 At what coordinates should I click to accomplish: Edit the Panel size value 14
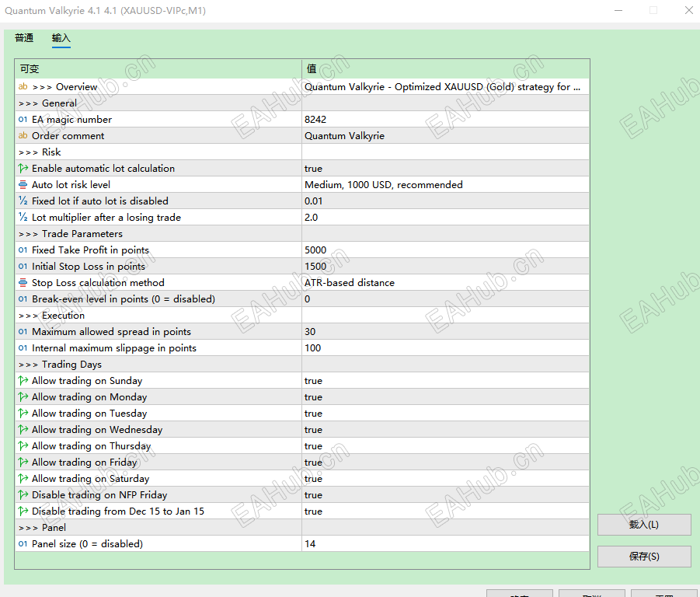click(445, 544)
